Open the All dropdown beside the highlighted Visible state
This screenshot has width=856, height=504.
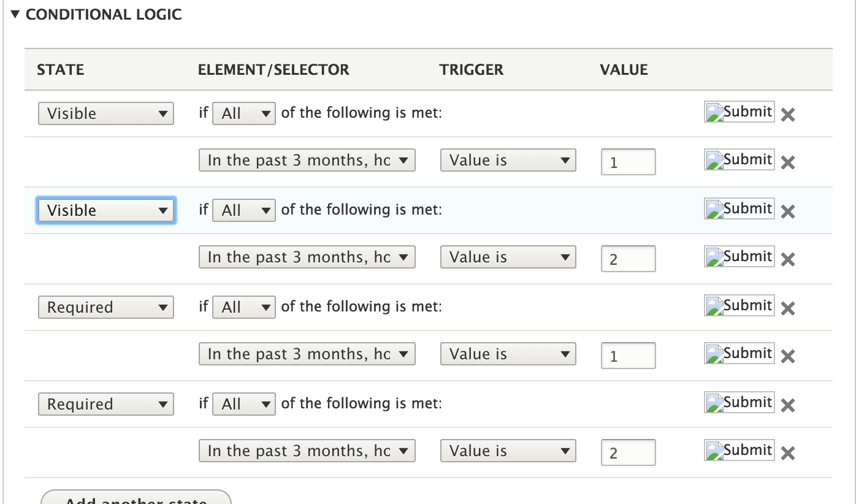point(244,210)
